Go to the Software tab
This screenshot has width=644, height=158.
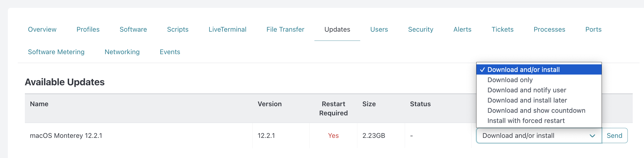click(133, 30)
